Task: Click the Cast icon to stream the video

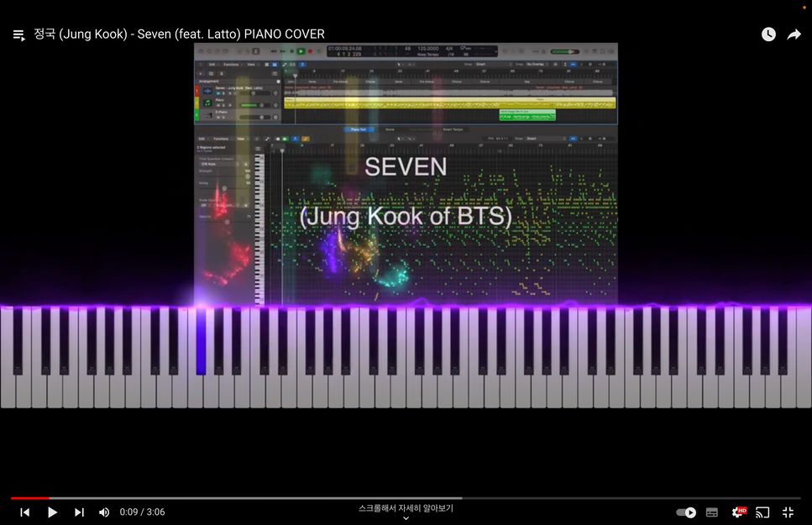Action: coord(762,512)
